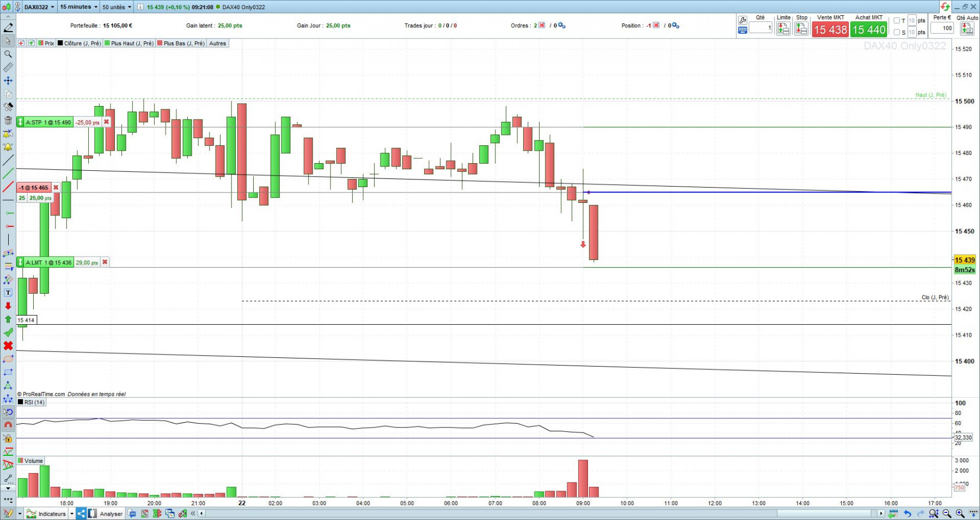This screenshot has height=520, width=980.
Task: Open the 50 unités dropdown
Action: (x=117, y=7)
